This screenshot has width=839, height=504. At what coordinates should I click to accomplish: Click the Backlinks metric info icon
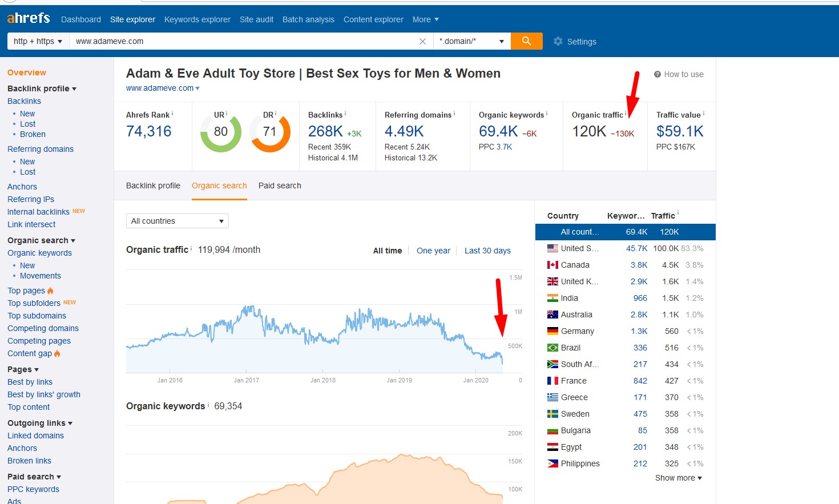(x=345, y=113)
